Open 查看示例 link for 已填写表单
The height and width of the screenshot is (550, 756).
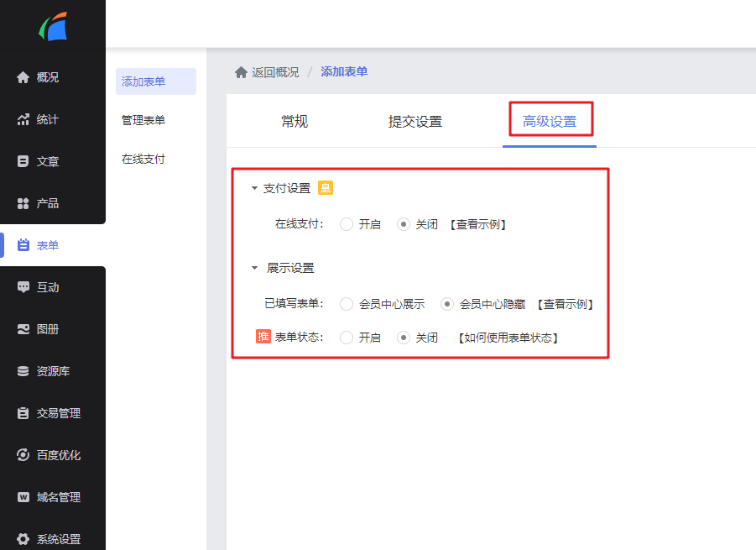[565, 304]
